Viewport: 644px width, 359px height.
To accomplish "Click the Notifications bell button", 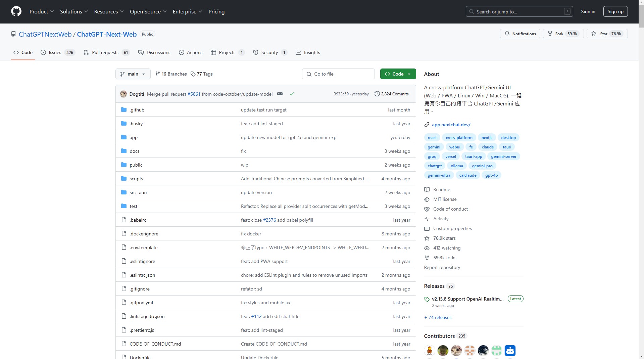I will [x=520, y=34].
